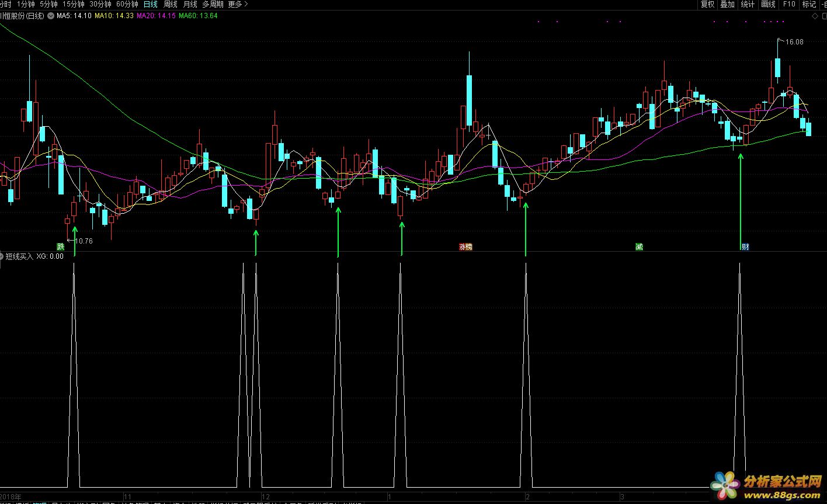Click the diamond icon at chart top-right
Image resolution: width=827 pixels, height=504 pixels.
[815, 16]
